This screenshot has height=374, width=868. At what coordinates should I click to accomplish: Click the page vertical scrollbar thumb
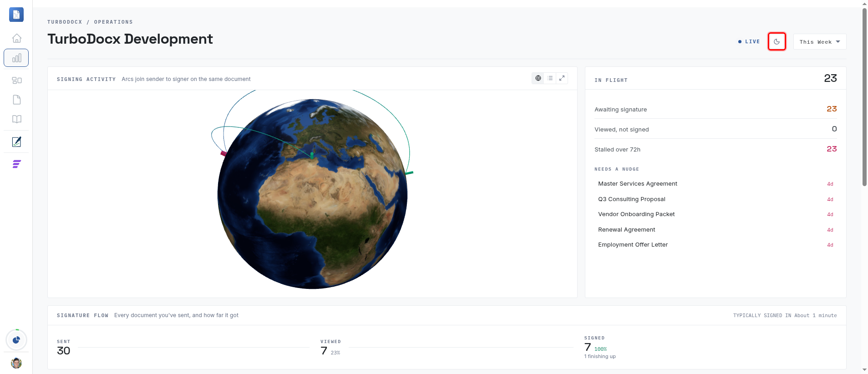864,97
